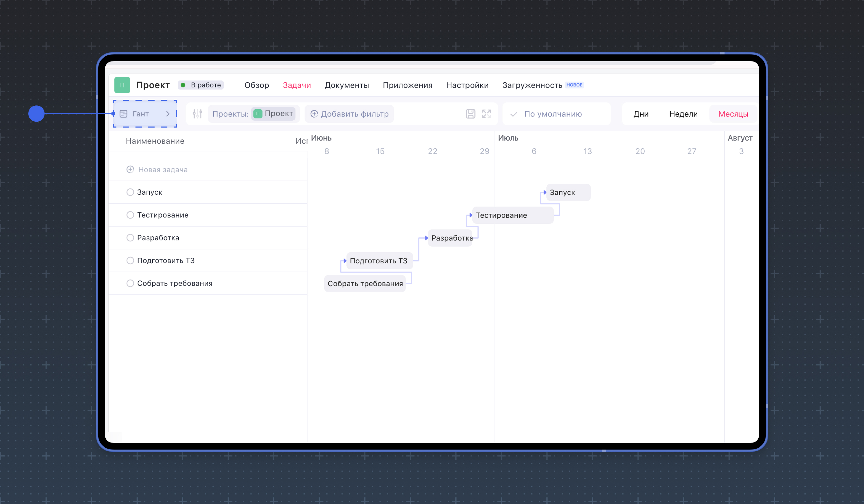The width and height of the screenshot is (864, 504).
Task: Mark Собрать требования task as complete
Action: [130, 283]
